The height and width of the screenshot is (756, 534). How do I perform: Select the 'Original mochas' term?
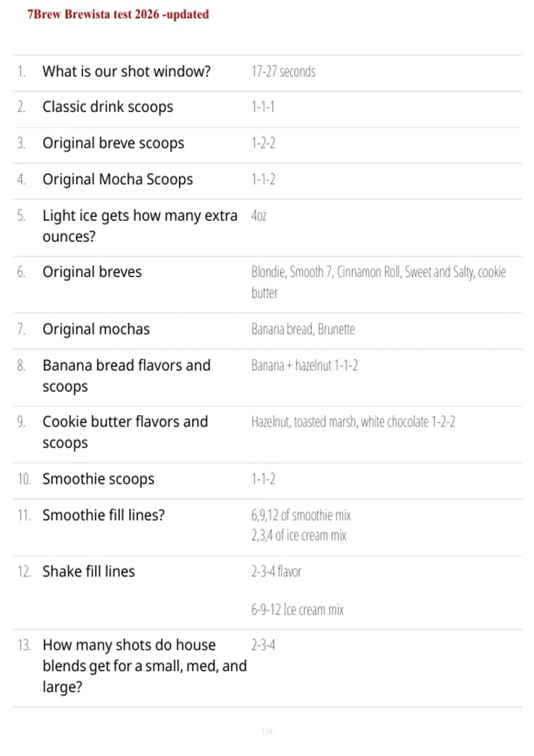click(x=96, y=329)
